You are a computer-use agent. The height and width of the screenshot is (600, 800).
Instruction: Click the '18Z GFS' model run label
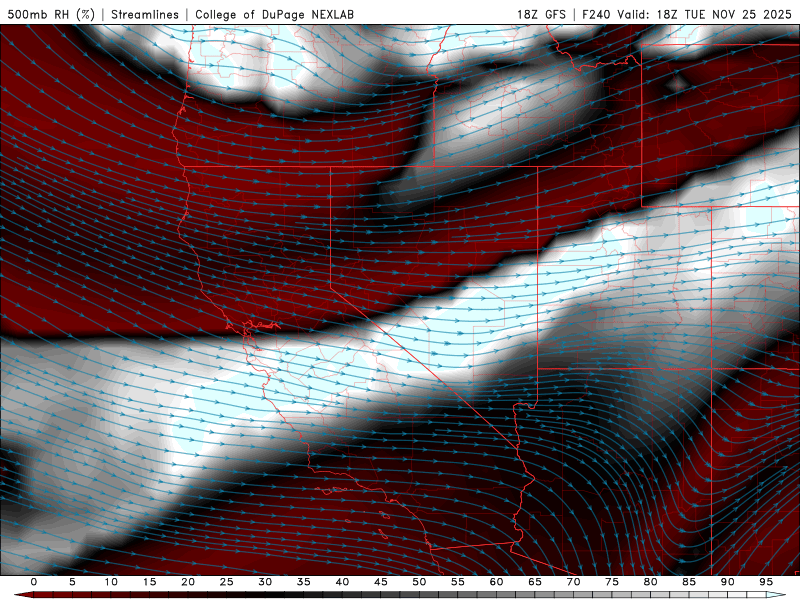[x=541, y=14]
